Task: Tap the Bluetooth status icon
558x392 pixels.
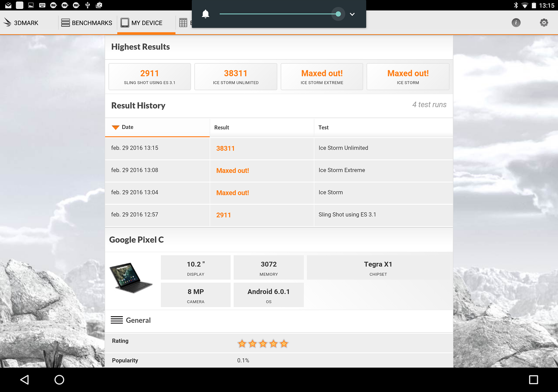Action: tap(516, 5)
